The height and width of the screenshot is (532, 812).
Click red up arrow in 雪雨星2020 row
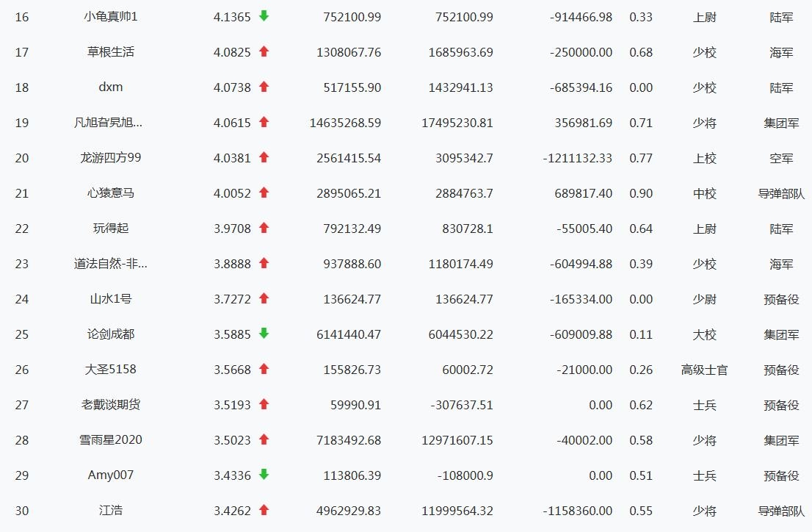pos(264,439)
